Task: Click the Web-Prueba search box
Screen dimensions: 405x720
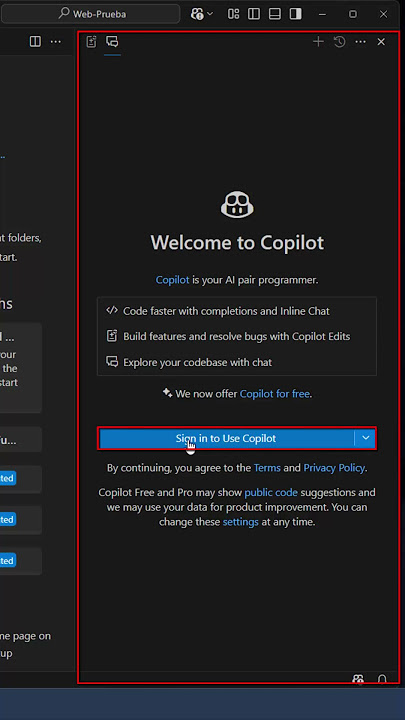Action: pyautogui.click(x=91, y=14)
